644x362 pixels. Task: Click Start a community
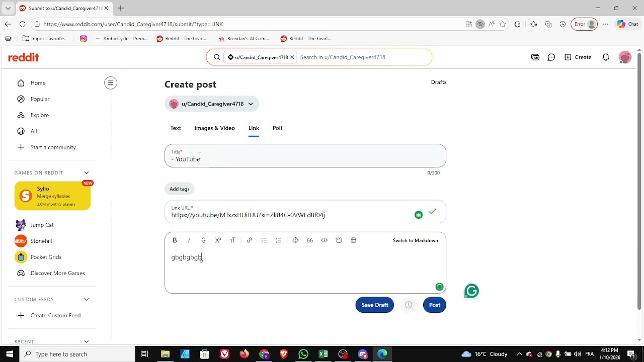click(52, 147)
